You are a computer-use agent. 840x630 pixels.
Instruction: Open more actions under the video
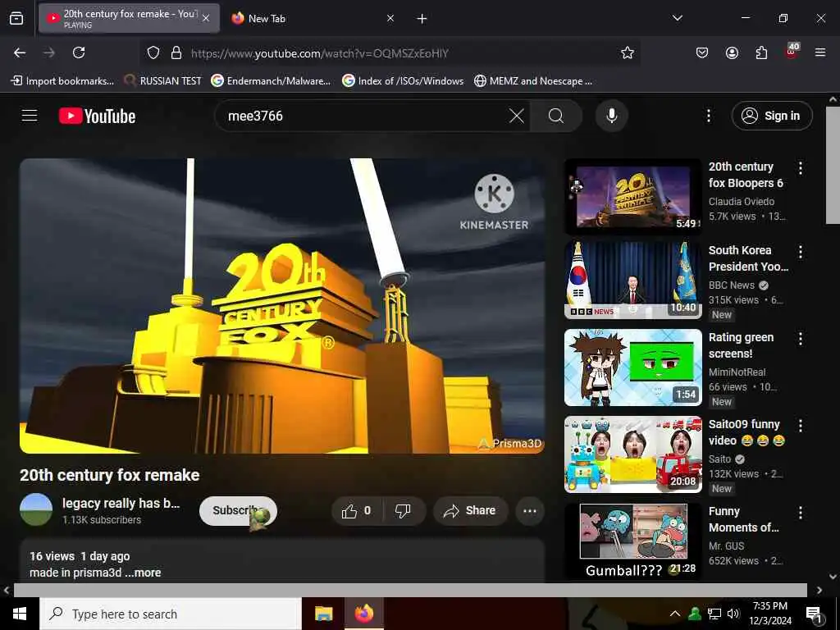click(530, 510)
